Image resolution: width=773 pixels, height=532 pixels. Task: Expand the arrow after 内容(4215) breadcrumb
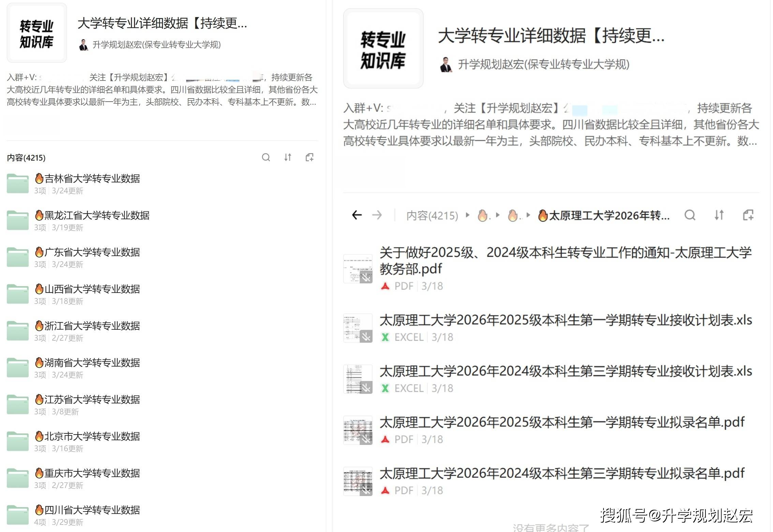click(468, 215)
